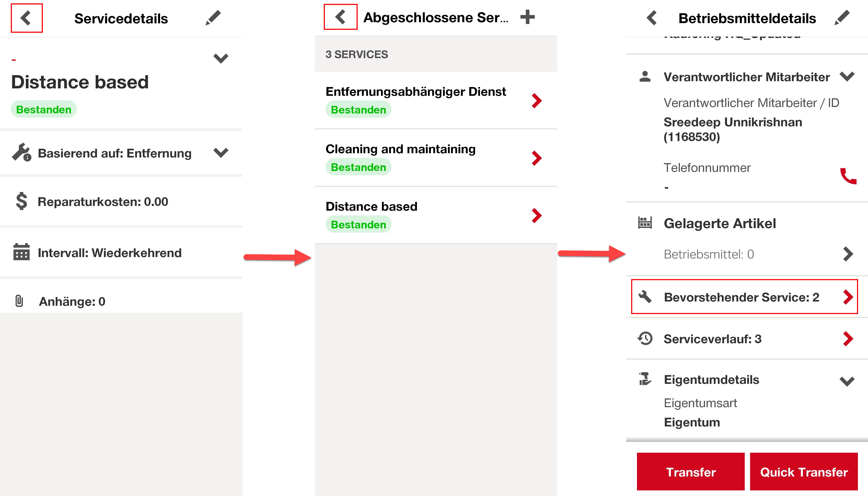Expand the Distance based header section
This screenshot has width=868, height=496.
(x=220, y=58)
